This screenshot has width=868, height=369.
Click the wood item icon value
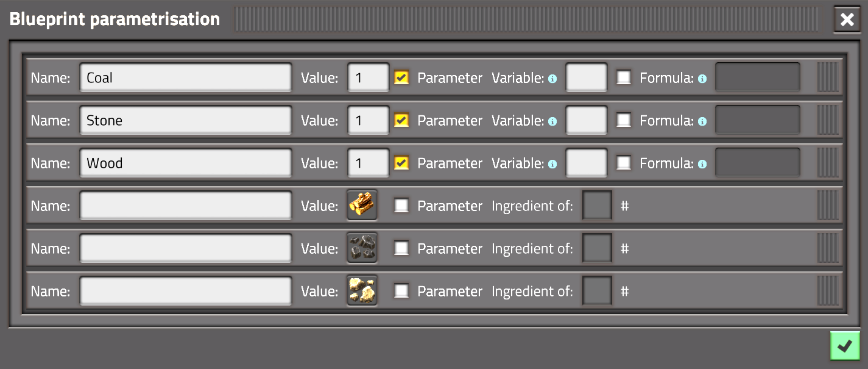coord(362,206)
